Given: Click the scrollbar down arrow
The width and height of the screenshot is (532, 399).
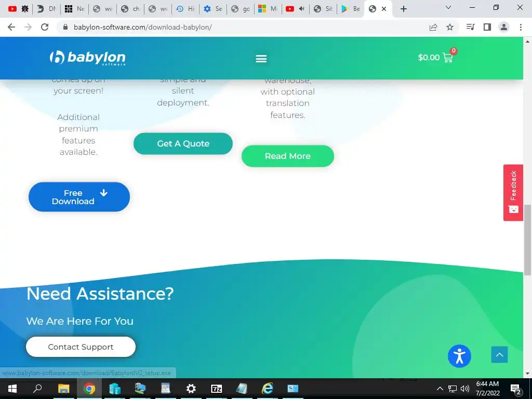Looking at the screenshot, I should (527, 374).
